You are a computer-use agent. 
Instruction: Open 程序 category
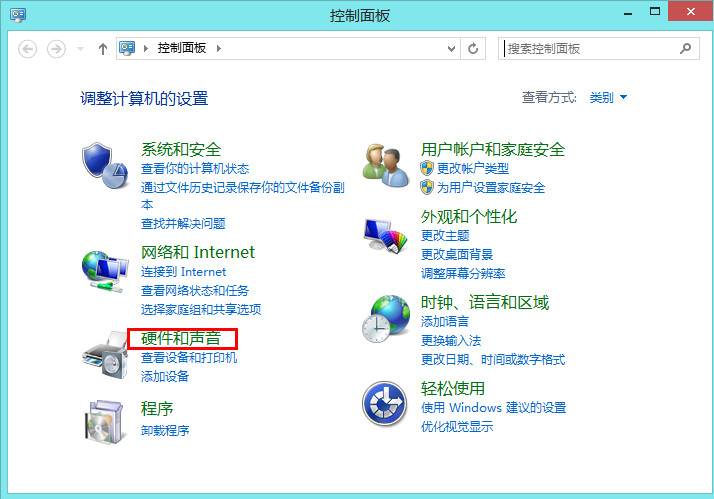pyautogui.click(x=157, y=408)
